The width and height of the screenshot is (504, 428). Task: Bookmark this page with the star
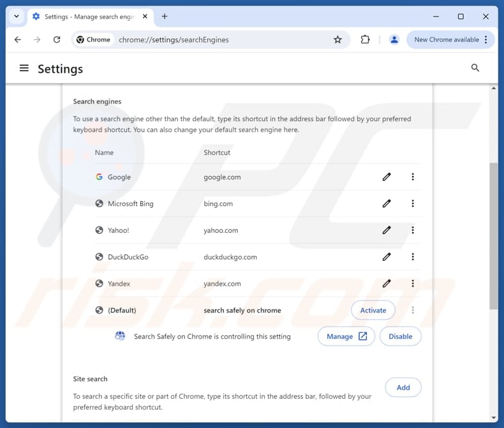coord(337,40)
